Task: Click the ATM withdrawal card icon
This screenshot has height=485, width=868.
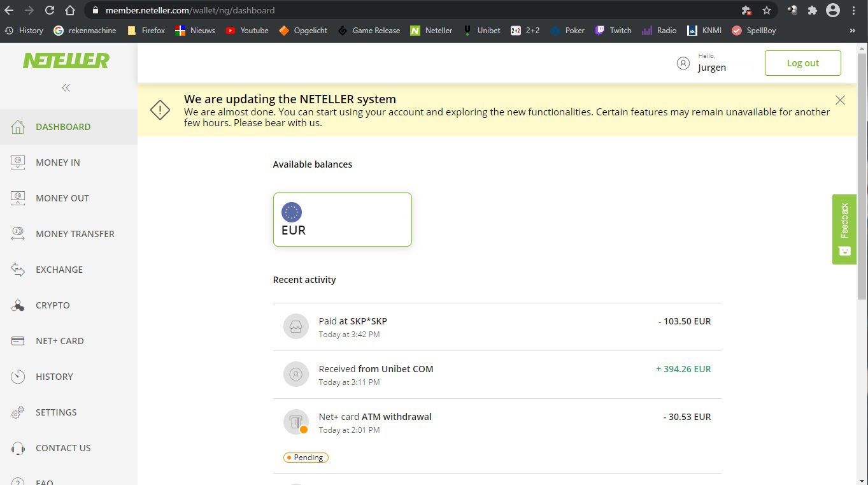Action: (296, 422)
